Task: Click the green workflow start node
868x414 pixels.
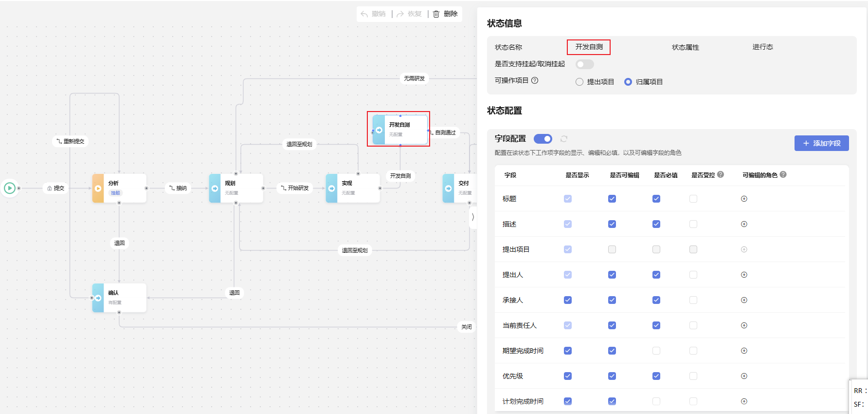Action: pyautogui.click(x=10, y=188)
